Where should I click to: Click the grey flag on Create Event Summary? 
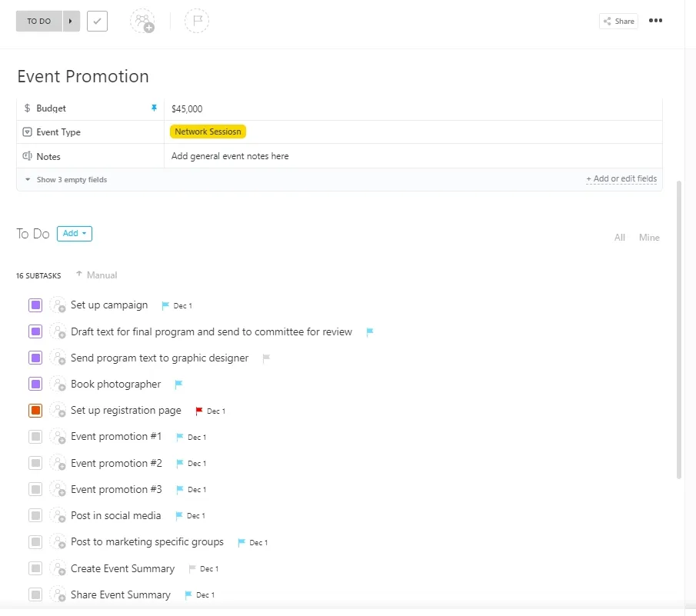click(x=191, y=568)
